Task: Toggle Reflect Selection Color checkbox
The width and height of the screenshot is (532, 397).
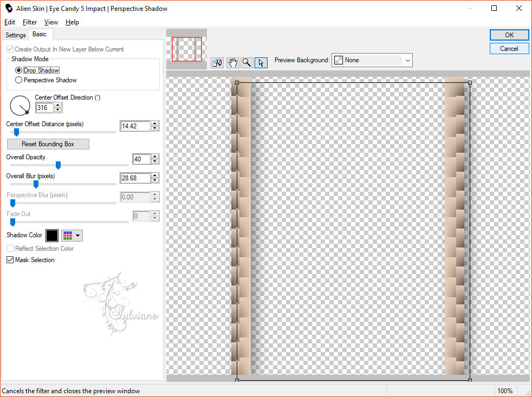Action: tap(10, 249)
